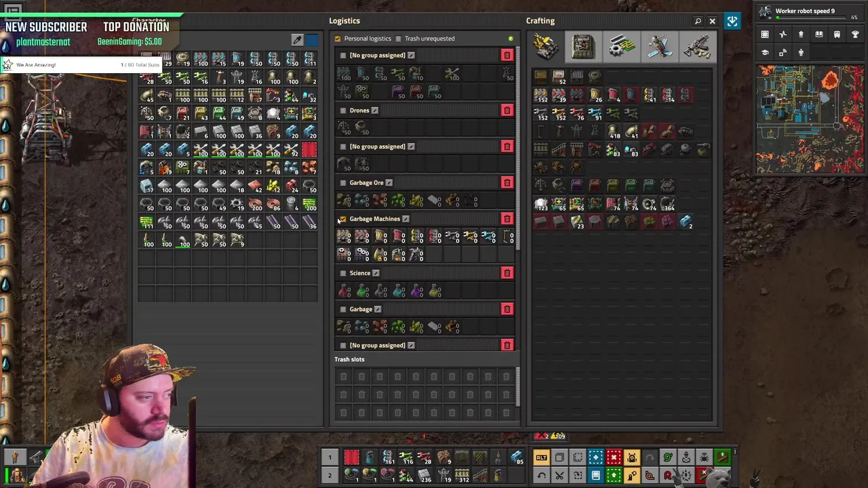Toggle the ALT mode shortcut button

(541, 458)
